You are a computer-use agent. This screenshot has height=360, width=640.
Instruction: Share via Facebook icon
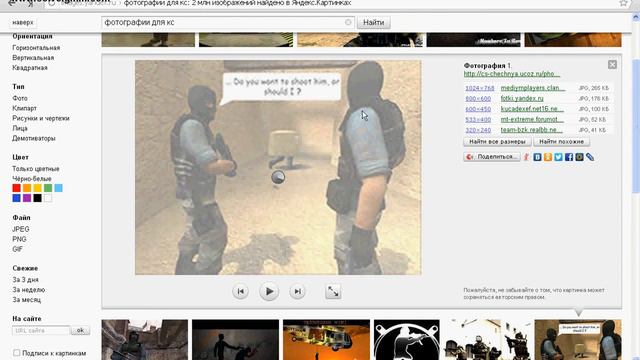click(569, 157)
